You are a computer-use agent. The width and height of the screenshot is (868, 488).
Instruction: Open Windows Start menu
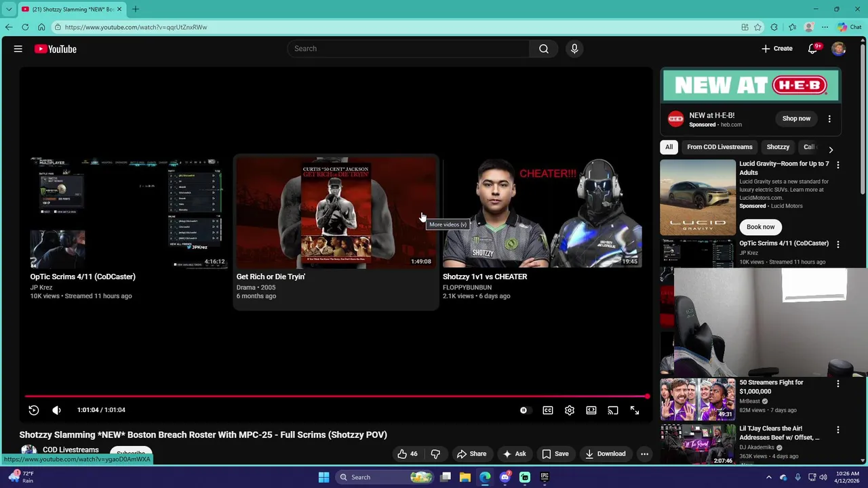pyautogui.click(x=324, y=477)
